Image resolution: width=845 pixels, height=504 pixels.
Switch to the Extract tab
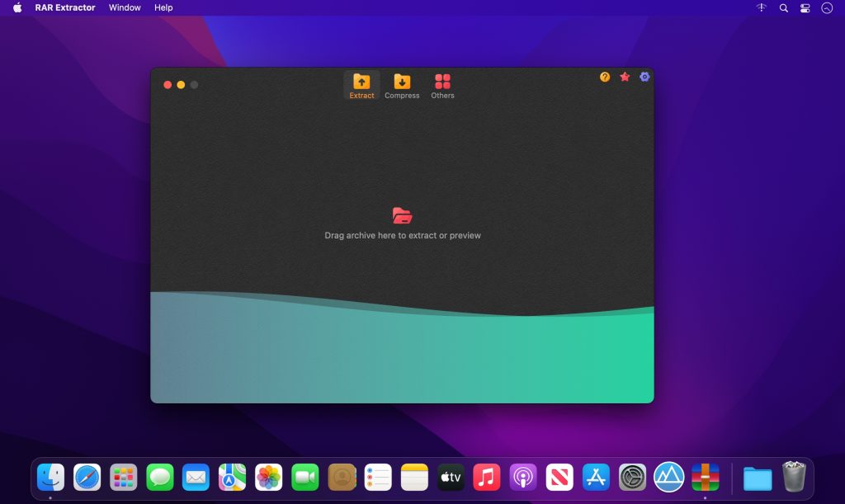click(361, 85)
